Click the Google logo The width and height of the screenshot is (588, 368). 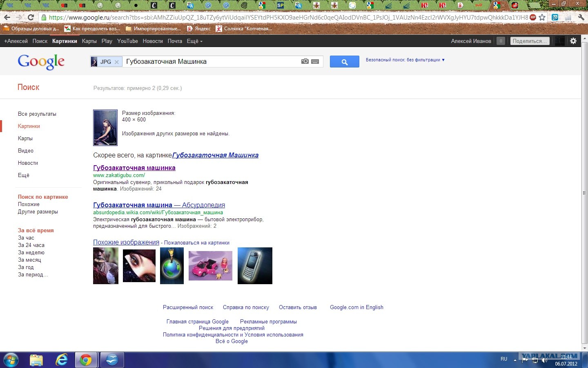(41, 62)
